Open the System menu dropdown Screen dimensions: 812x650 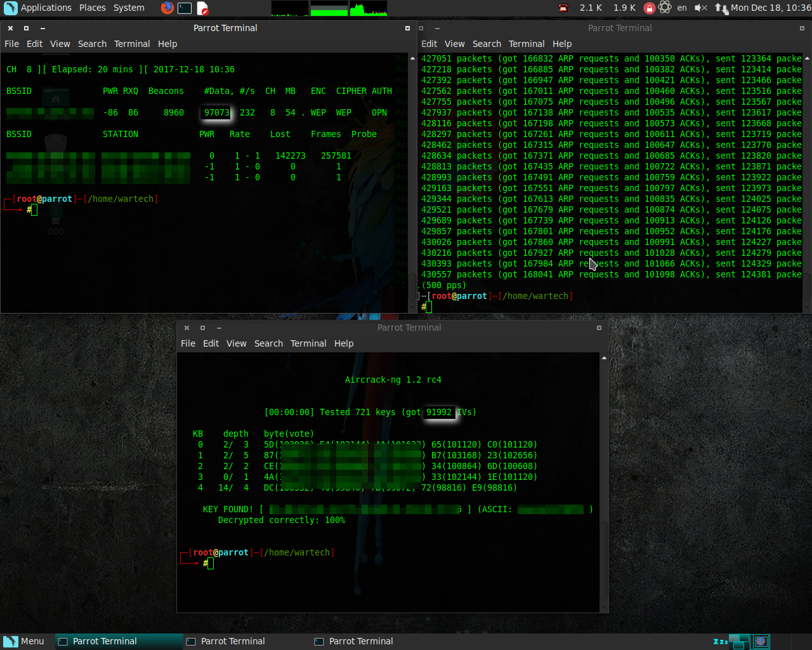(129, 8)
